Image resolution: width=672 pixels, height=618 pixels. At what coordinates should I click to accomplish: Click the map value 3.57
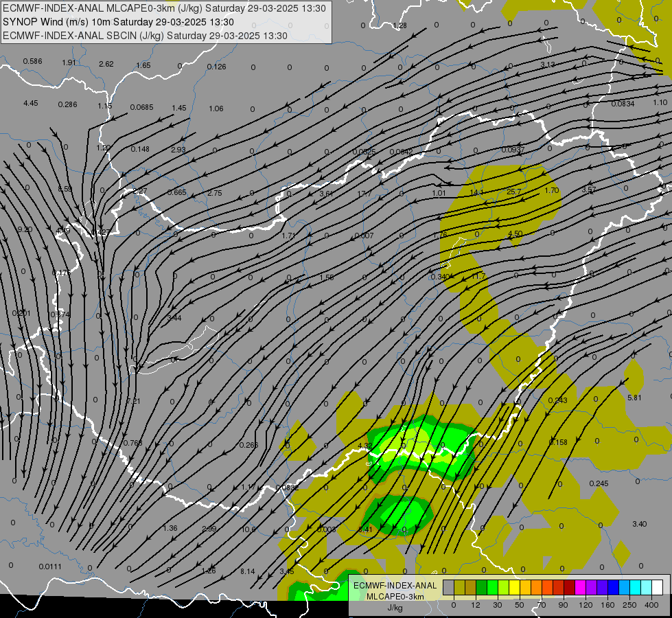[589, 189]
